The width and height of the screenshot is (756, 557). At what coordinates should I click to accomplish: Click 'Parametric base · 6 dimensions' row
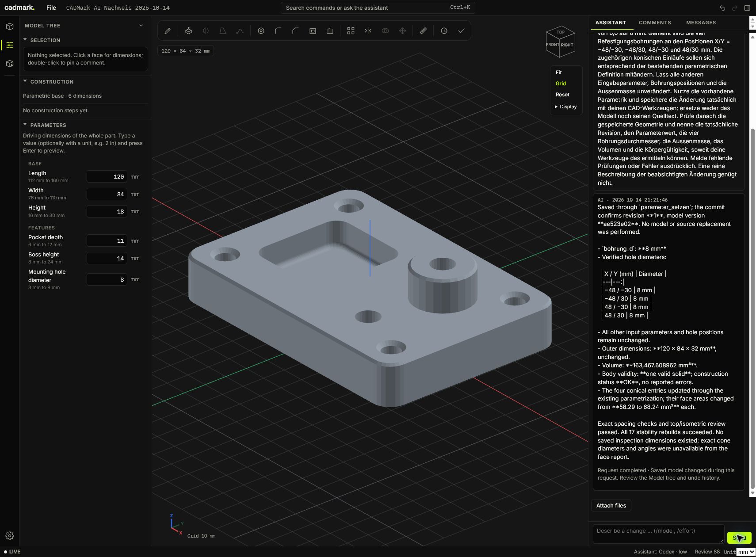tap(85, 96)
